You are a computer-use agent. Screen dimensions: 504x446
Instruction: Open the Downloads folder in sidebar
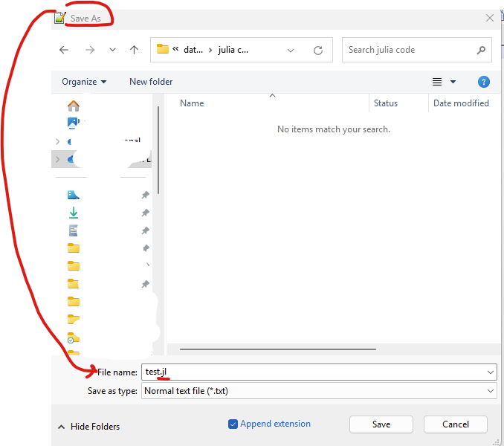(x=73, y=213)
